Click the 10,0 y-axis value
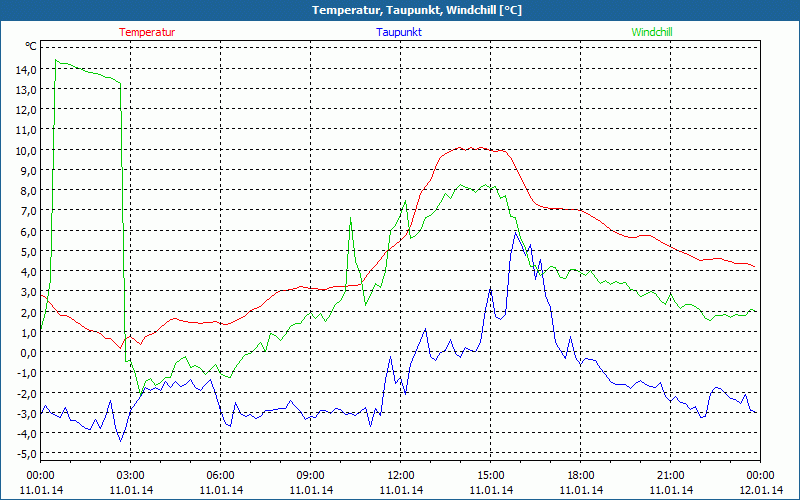The width and height of the screenshot is (800, 500). (x=27, y=150)
